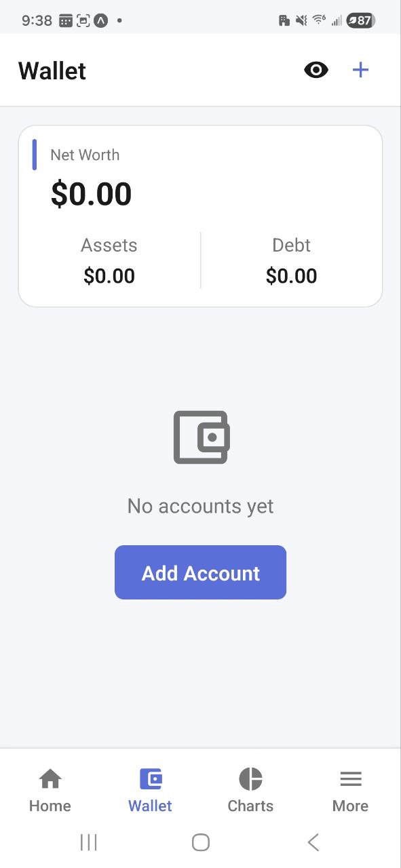Open the Debt section
This screenshot has width=401, height=868.
[x=291, y=261]
